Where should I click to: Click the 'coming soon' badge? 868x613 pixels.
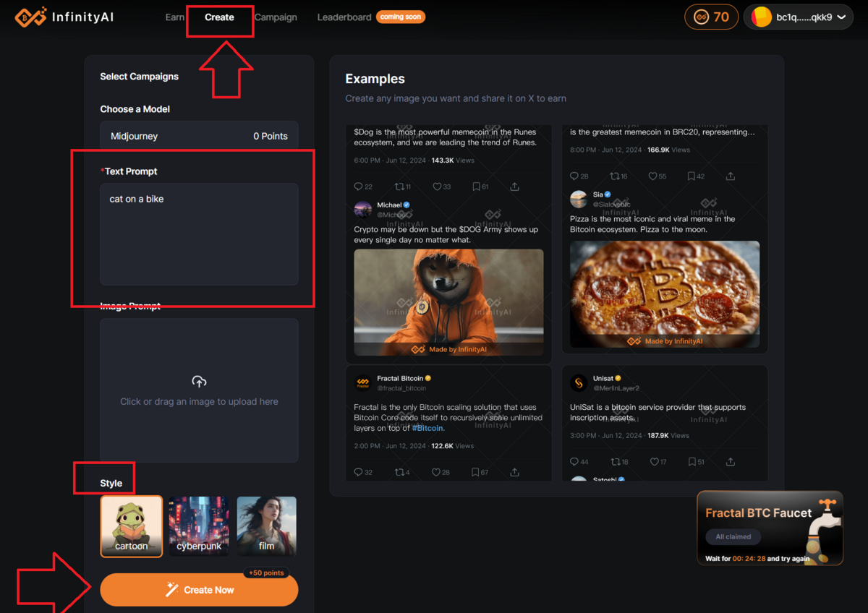pyautogui.click(x=401, y=17)
